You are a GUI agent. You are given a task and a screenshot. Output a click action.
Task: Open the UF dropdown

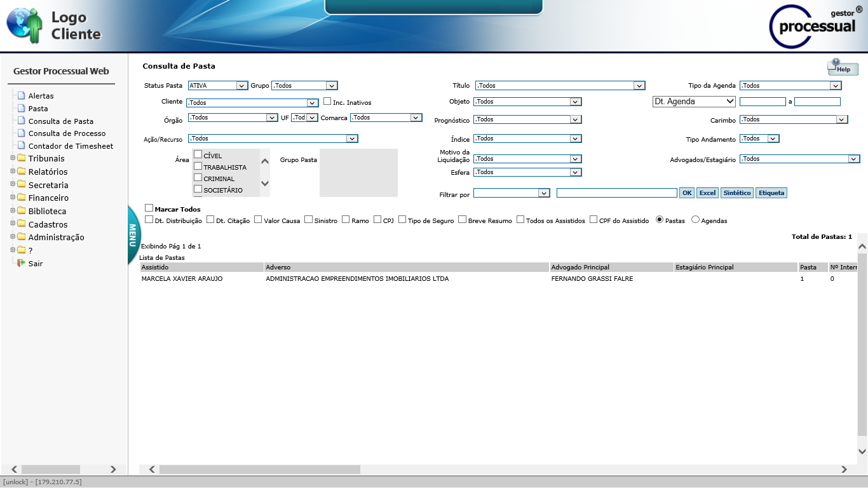[304, 118]
